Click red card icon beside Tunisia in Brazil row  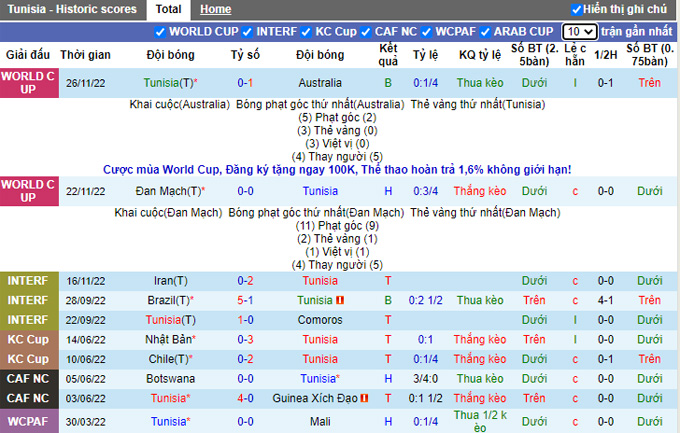pos(341,300)
